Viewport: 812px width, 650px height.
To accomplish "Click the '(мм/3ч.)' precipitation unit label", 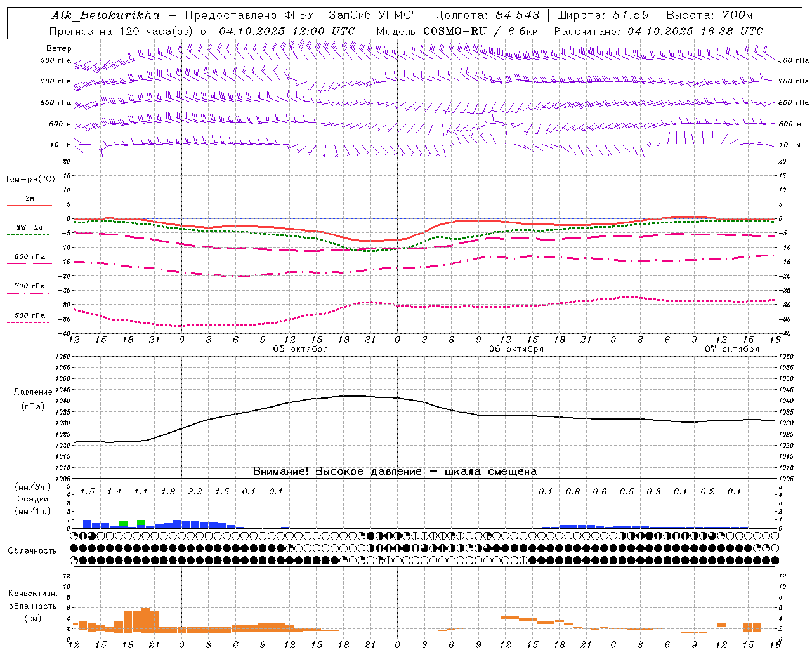I will coord(33,487).
